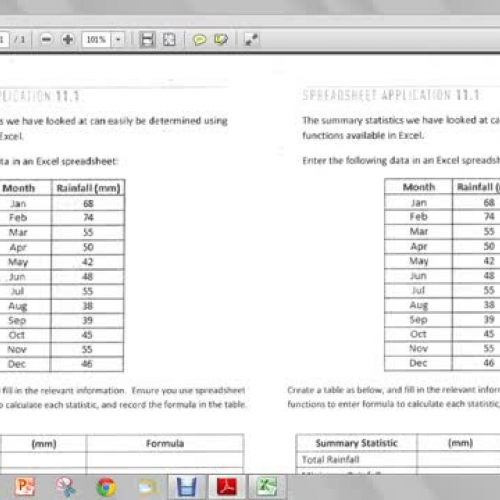The width and height of the screenshot is (500, 500).
Task: Click '(mm)' header beside the Formula column
Action: pos(44,444)
